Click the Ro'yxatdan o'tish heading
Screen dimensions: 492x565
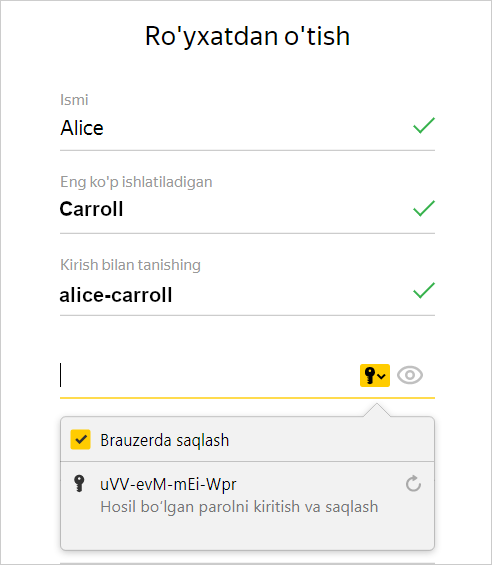coord(247,36)
